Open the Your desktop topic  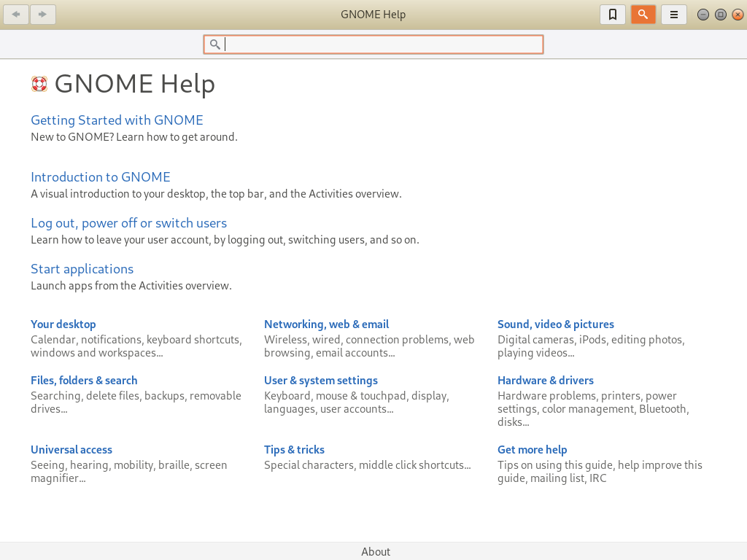[63, 324]
